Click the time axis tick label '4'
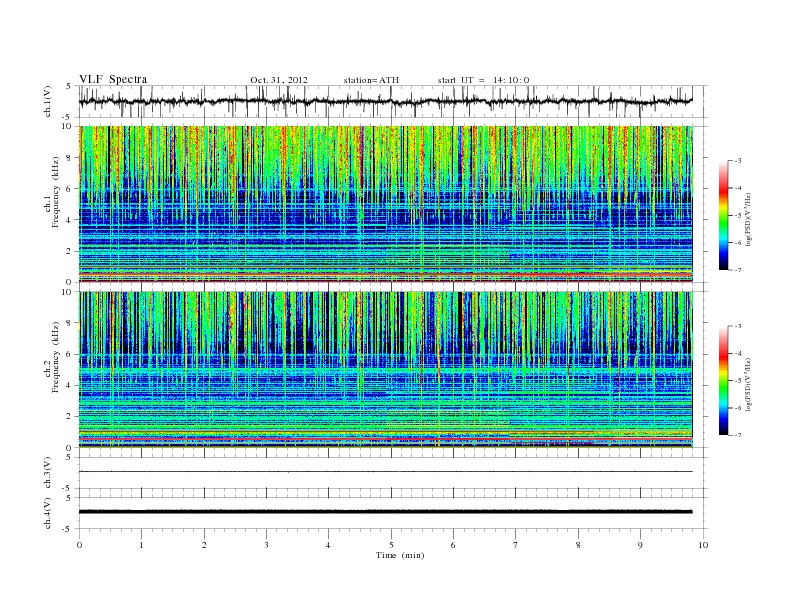 328,545
